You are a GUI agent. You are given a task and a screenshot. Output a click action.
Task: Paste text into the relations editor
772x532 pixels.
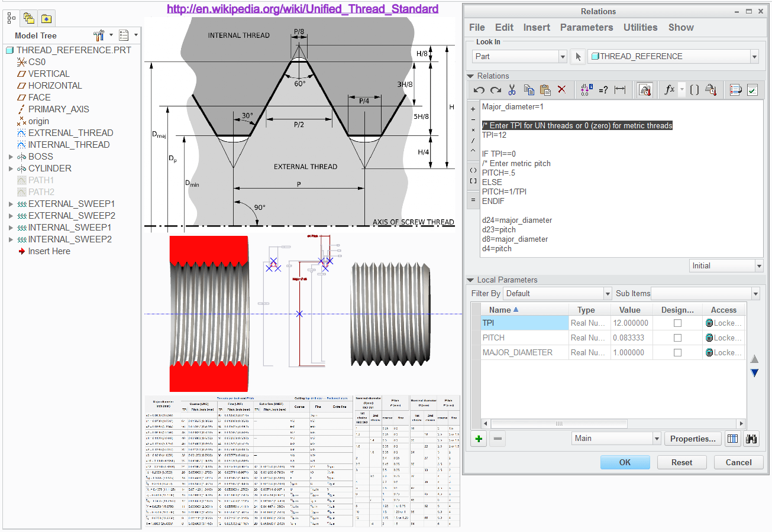(x=545, y=90)
